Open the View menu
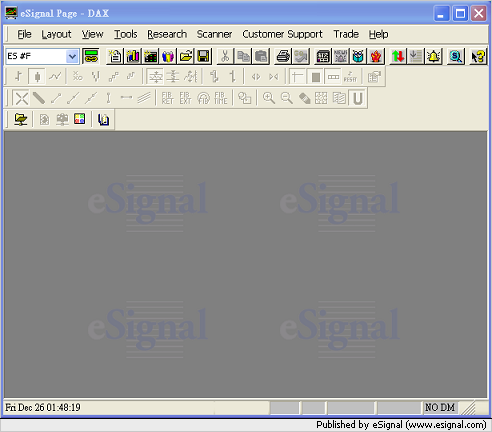The height and width of the screenshot is (432, 492). tap(92, 34)
